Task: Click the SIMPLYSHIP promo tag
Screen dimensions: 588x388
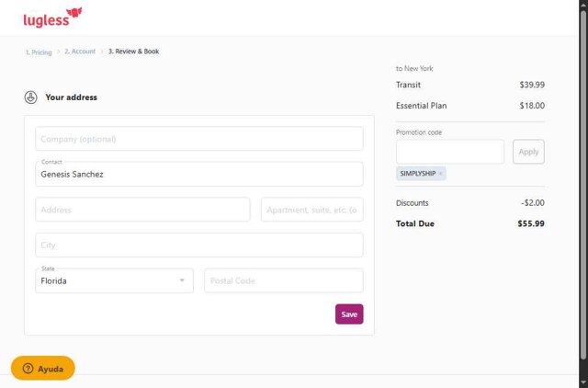Action: [x=417, y=174]
